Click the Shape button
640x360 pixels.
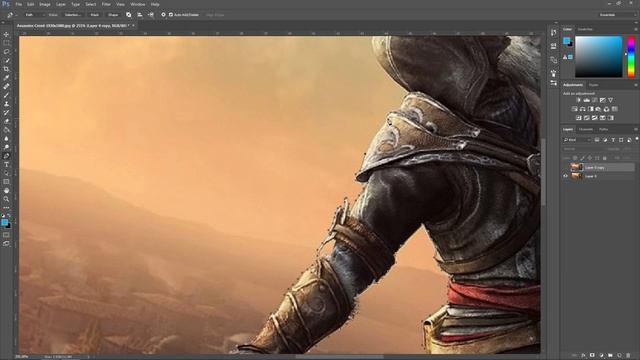[113, 15]
